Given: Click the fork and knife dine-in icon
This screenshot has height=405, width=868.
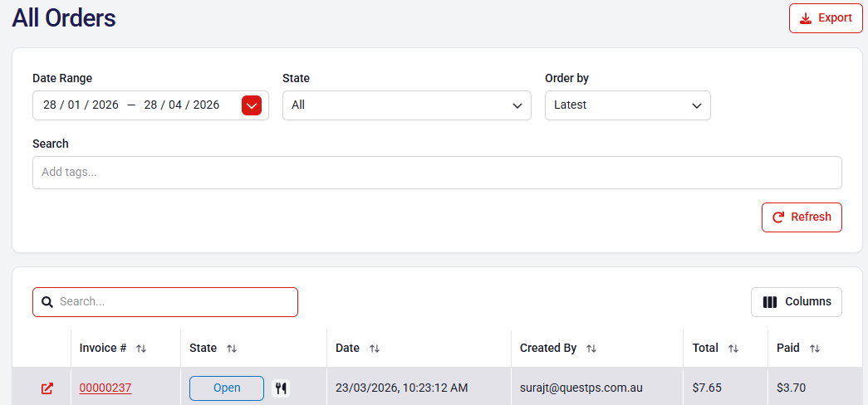Looking at the screenshot, I should click(281, 388).
